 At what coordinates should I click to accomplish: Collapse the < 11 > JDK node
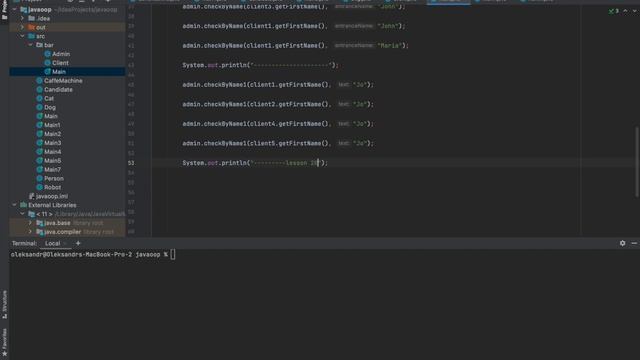point(22,214)
